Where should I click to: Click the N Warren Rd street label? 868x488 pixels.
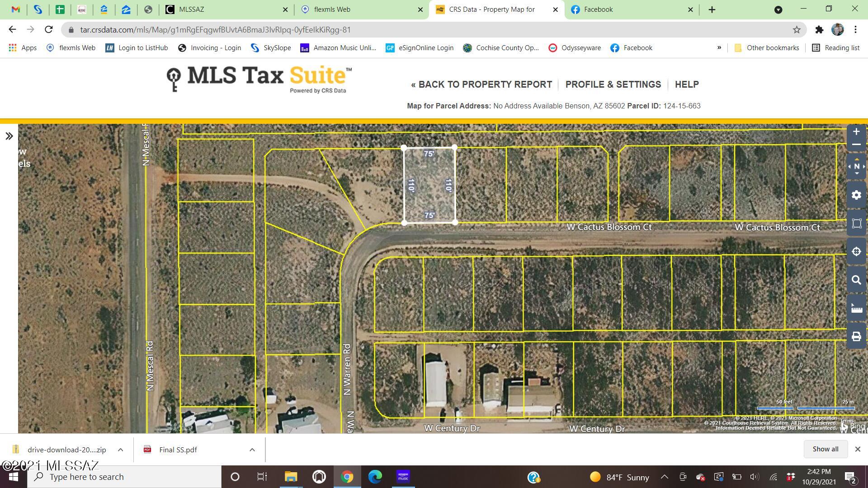coord(347,370)
